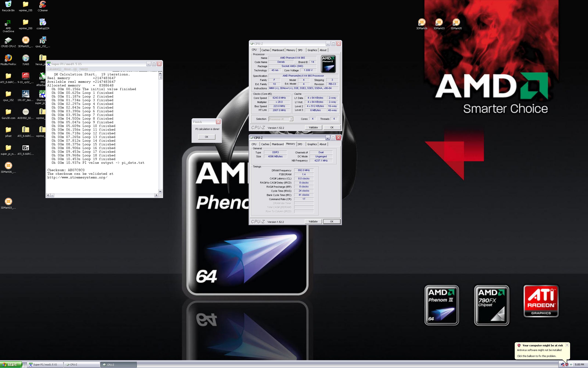The width and height of the screenshot is (588, 368).
Task: Click Validate in upper CPU-Z window
Action: pos(313,127)
